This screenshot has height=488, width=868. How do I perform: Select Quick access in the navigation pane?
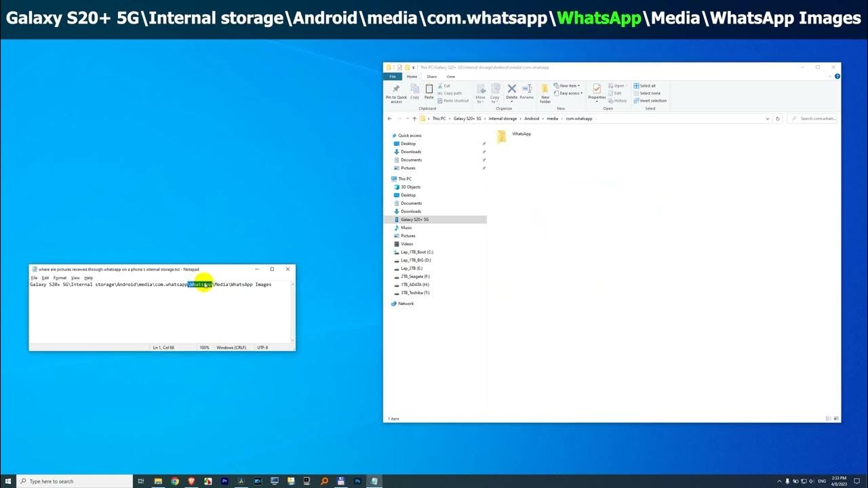click(406, 136)
